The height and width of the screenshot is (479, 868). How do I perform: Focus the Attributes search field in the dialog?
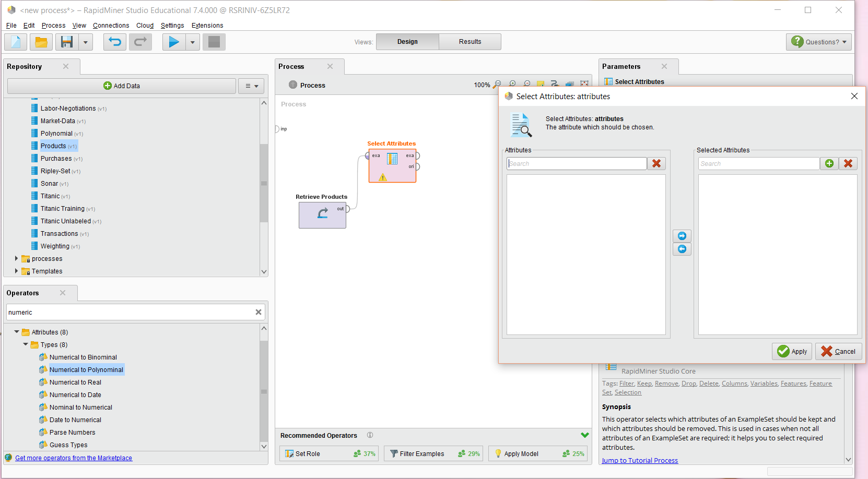pos(577,163)
